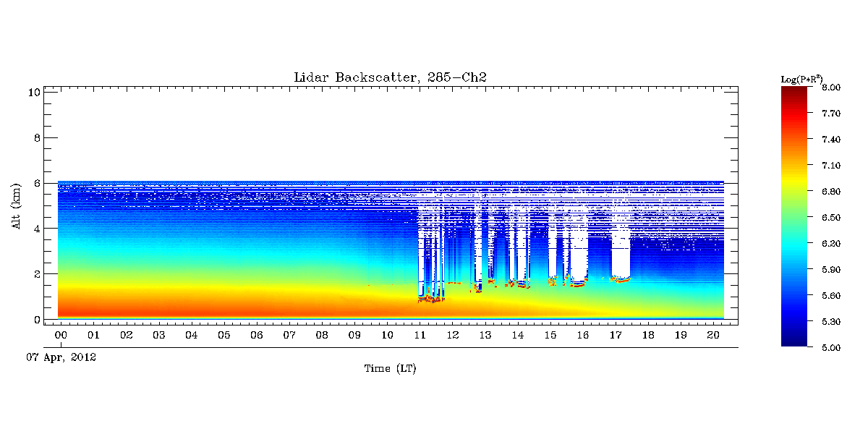Select the 6.20 colorbar value label
Image resolution: width=868 pixels, height=434 pixels.
click(830, 244)
